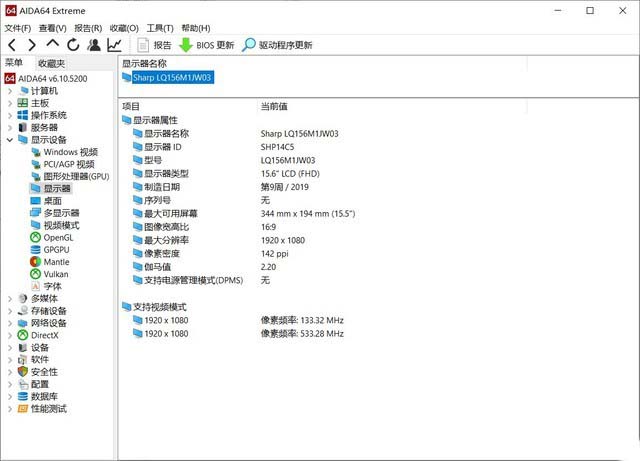640x461 pixels.
Task: Close the AIDA64 Extreme window
Action: 622,11
